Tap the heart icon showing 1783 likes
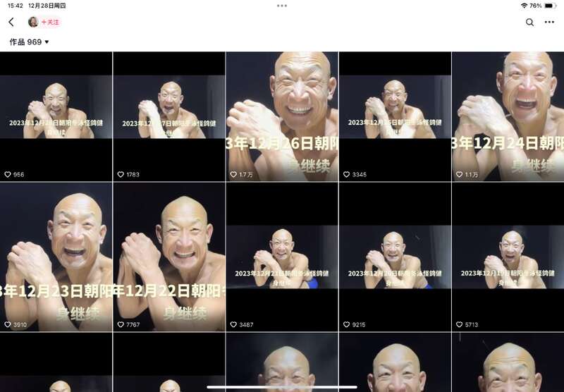 coord(121,174)
